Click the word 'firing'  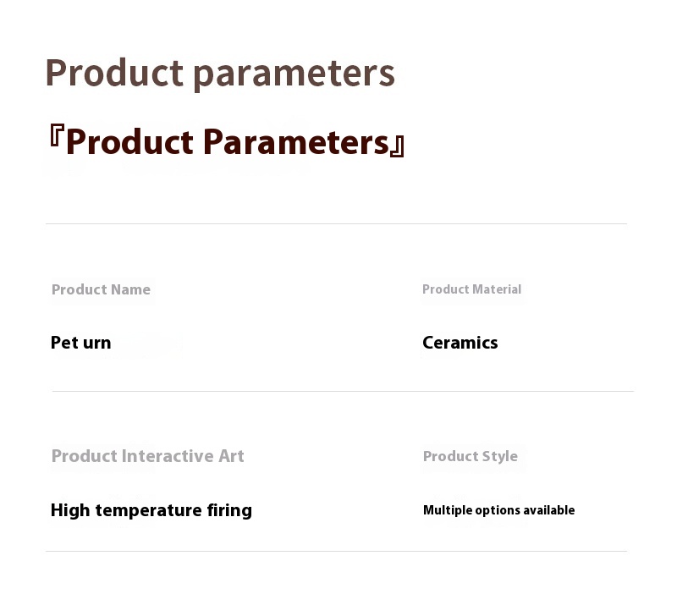pos(229,511)
